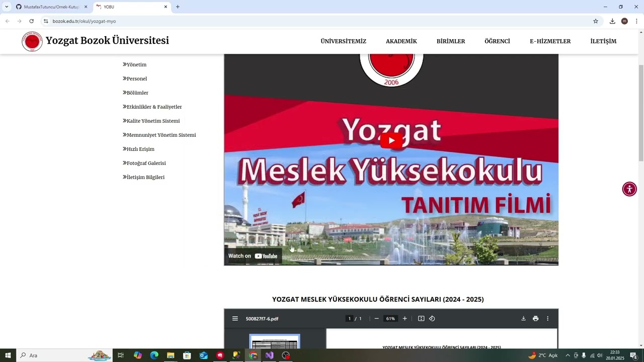This screenshot has width=644, height=362.
Task: Open the İletişim Bilgileri sidebar link
Action: [x=144, y=177]
